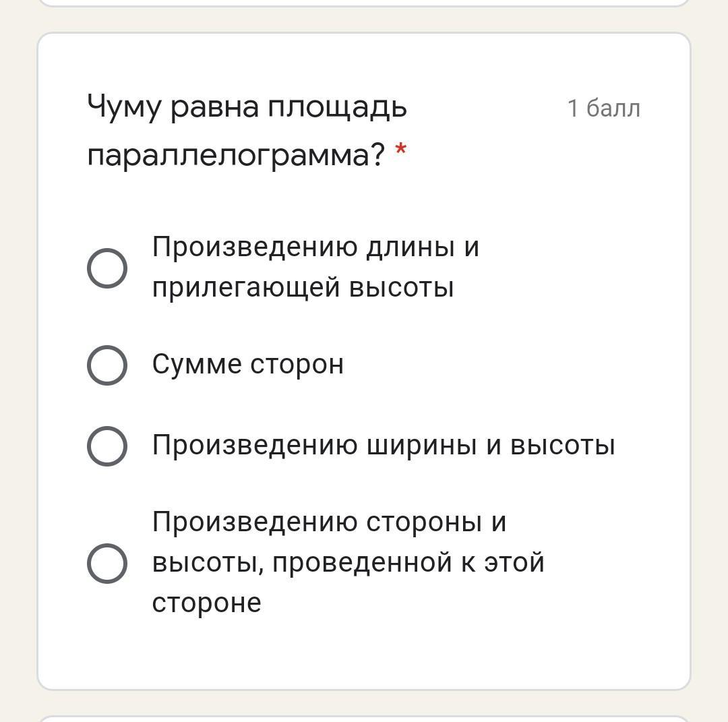Click the 'Сумме сторон' answer text
728x722 pixels.
pyautogui.click(x=247, y=365)
